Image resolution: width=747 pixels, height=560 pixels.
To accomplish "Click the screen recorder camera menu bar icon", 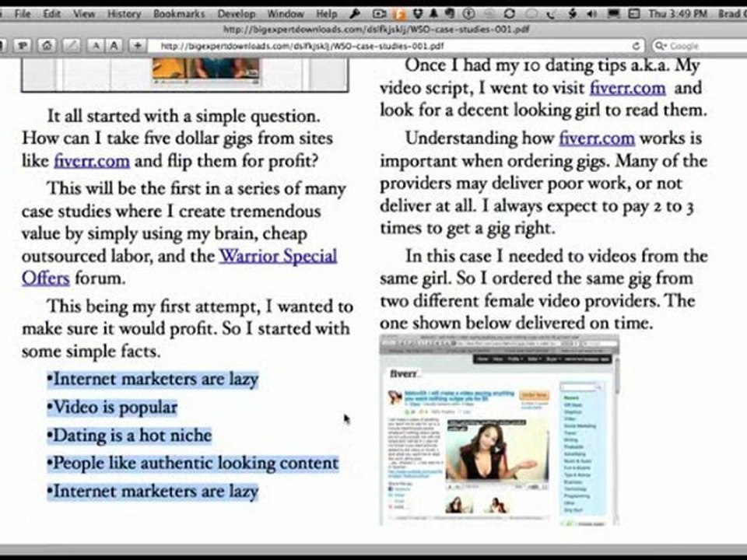I will click(x=380, y=14).
